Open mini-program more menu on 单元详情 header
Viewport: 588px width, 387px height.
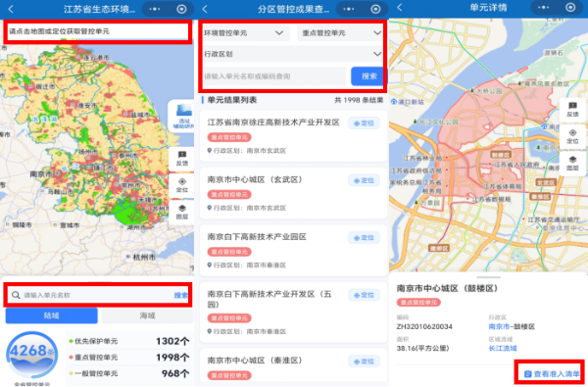click(543, 8)
